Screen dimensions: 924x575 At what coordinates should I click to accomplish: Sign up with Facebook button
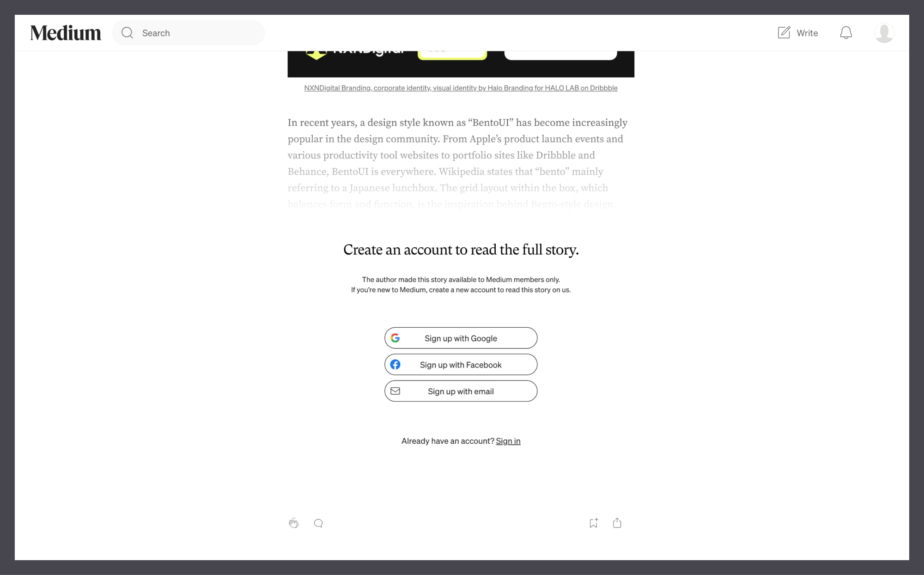coord(461,364)
